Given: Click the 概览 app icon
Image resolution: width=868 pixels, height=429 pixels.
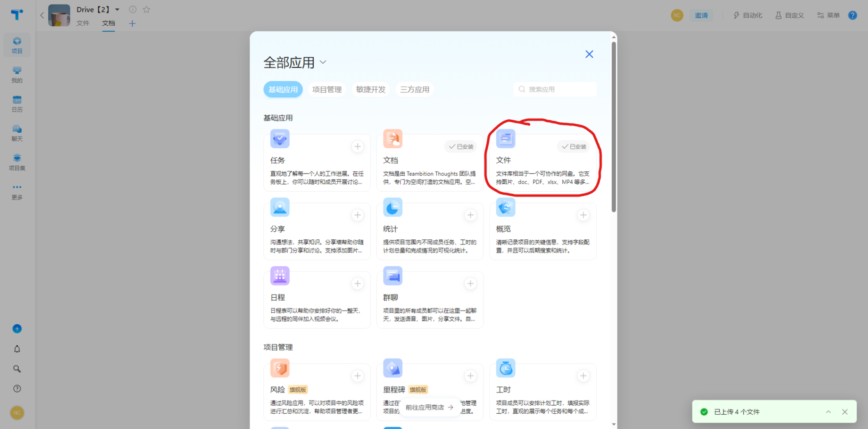Looking at the screenshot, I should (506, 207).
